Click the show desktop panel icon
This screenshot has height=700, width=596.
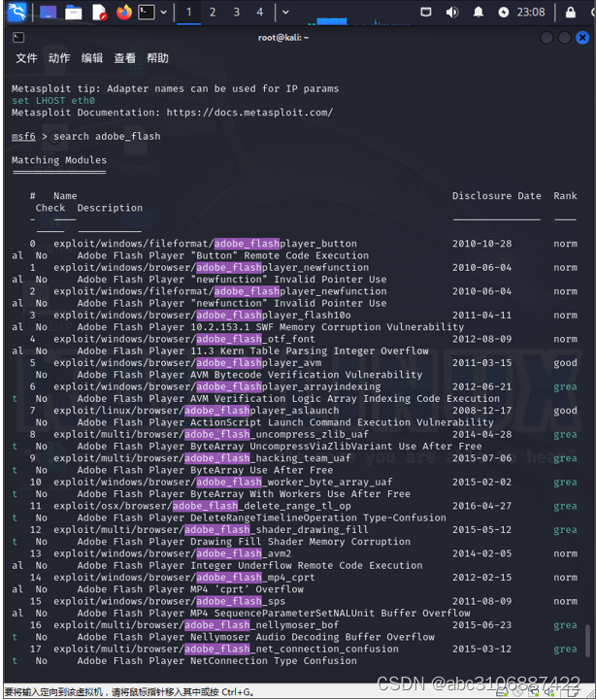pyautogui.click(x=49, y=12)
